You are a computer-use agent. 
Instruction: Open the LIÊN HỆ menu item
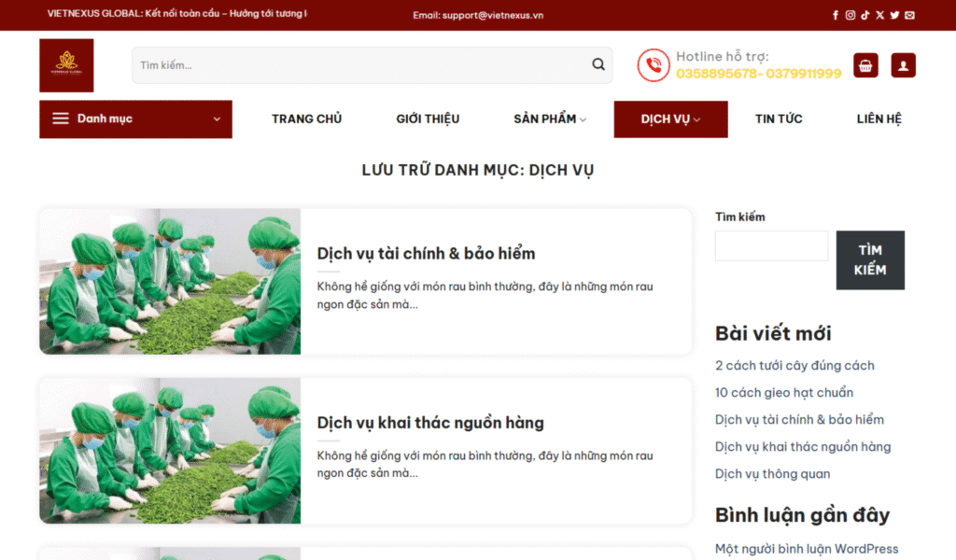pyautogui.click(x=879, y=119)
